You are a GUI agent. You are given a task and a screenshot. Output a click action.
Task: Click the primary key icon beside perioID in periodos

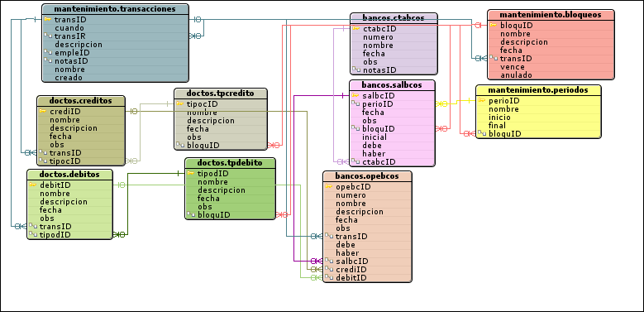tap(482, 100)
